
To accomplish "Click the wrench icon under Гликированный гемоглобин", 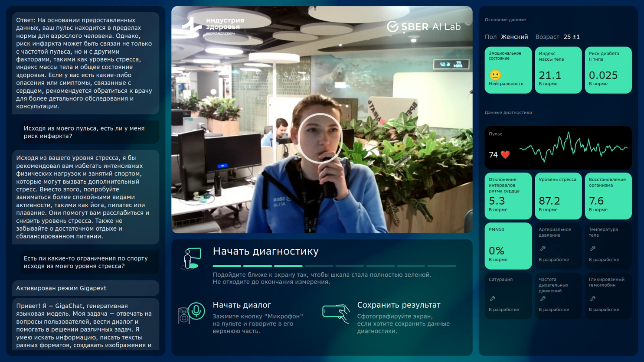I will point(592,299).
